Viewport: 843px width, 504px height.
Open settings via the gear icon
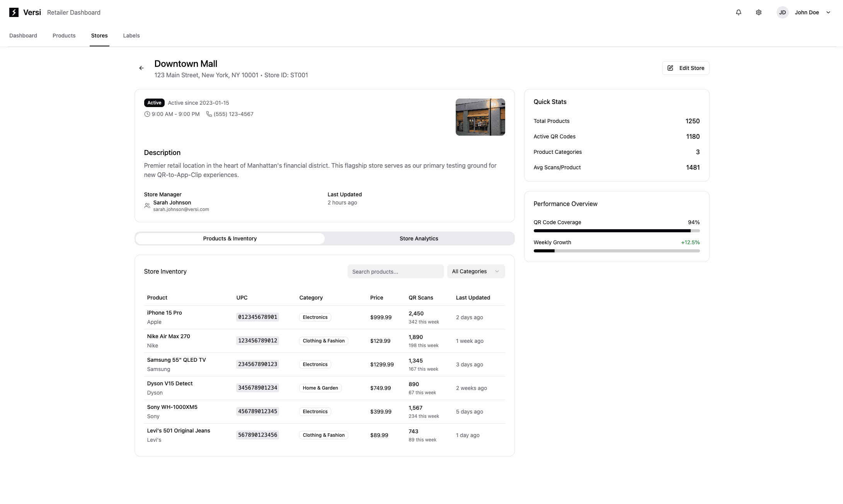pyautogui.click(x=758, y=12)
